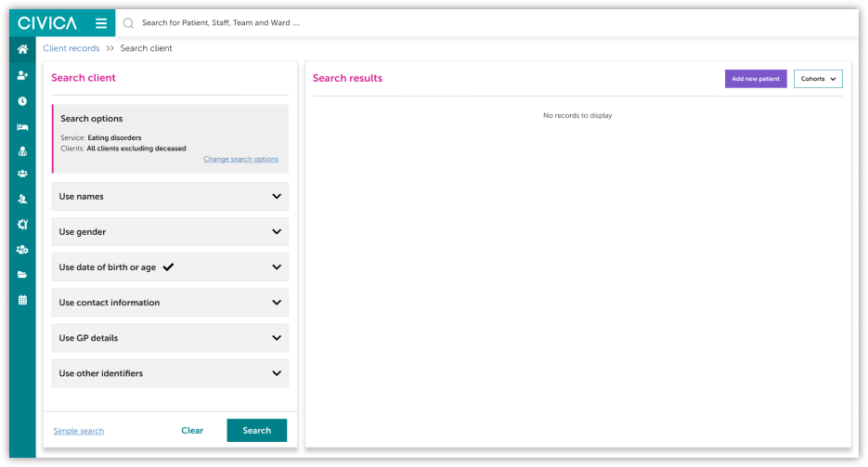The height and width of the screenshot is (467, 868).
Task: Open the Simple search link
Action: [79, 431]
